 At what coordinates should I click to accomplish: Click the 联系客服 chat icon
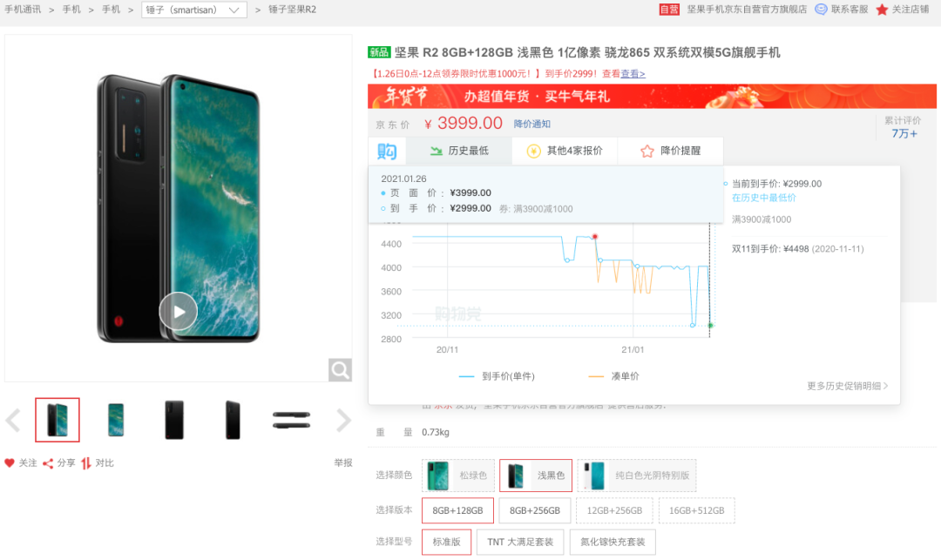pyautogui.click(x=821, y=10)
